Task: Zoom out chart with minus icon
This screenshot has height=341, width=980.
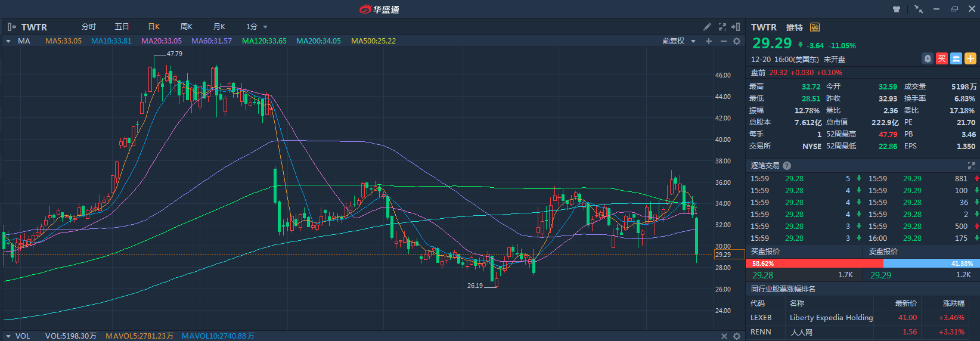Action: click(723, 41)
